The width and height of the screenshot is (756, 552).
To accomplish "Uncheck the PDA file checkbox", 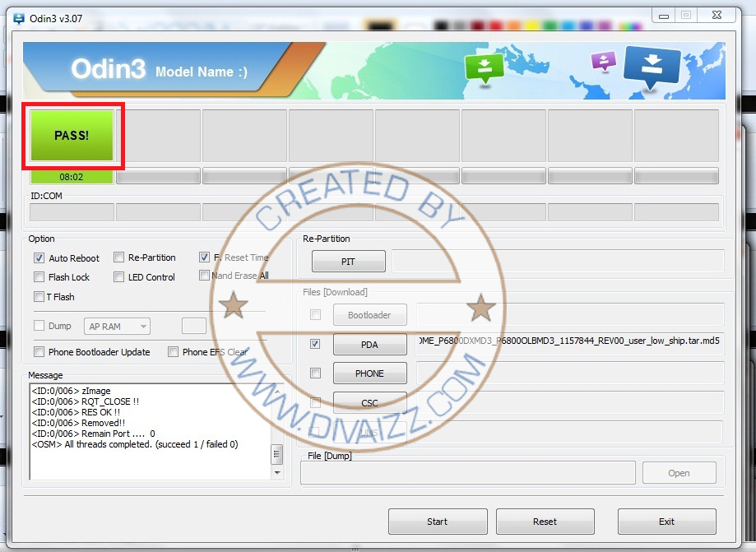I will click(315, 344).
